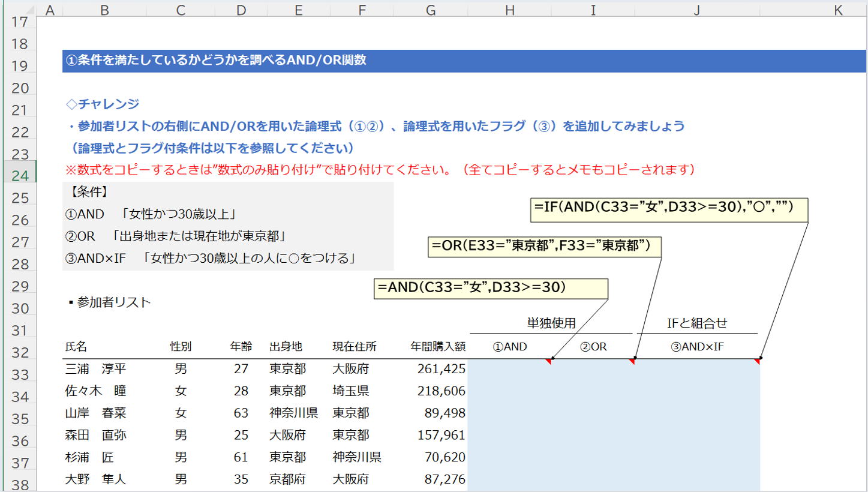Select purchase amount 70,620
The image size is (868, 492).
(430, 457)
